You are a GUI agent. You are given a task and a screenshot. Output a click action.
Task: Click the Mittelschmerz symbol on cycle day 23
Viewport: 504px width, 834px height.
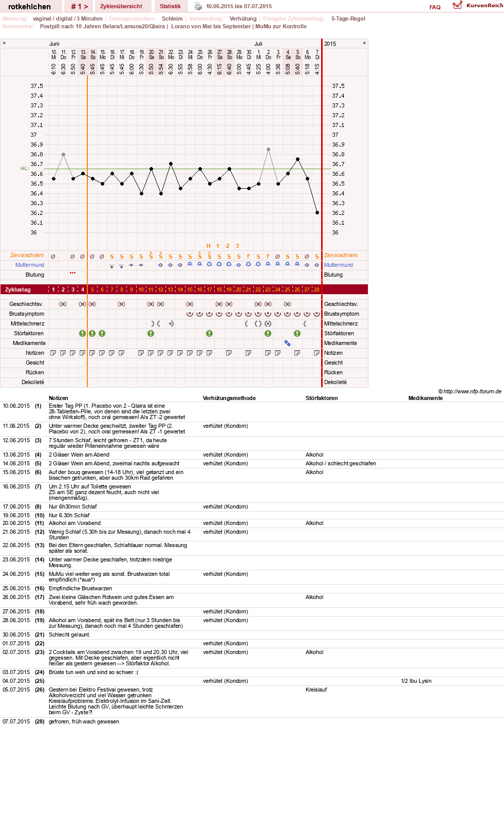tap(268, 323)
